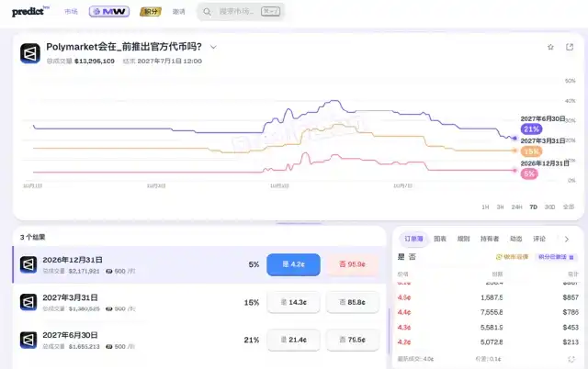Switch to the 动态 (Activity) tab
Viewport: 588px width, 369px height.
(x=515, y=239)
